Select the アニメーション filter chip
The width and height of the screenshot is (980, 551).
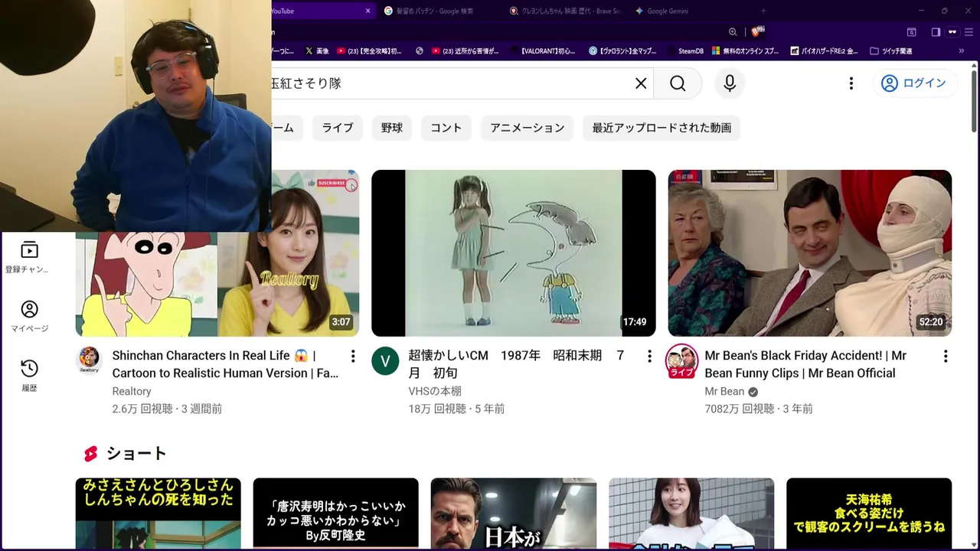click(x=528, y=128)
